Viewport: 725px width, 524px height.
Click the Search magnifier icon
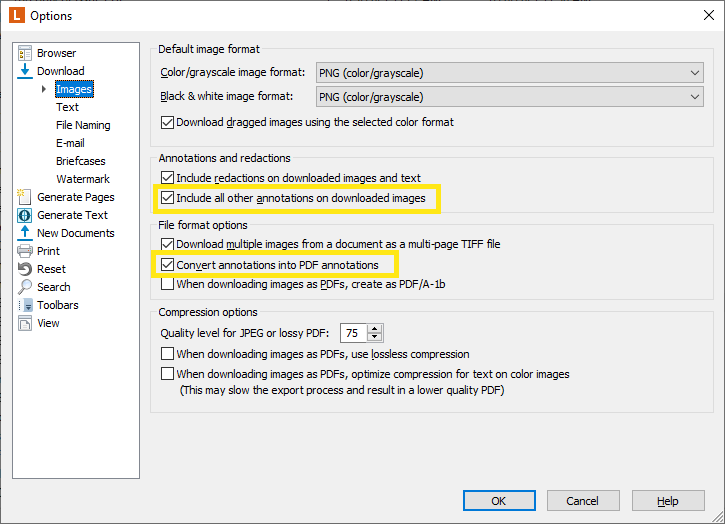point(25,287)
